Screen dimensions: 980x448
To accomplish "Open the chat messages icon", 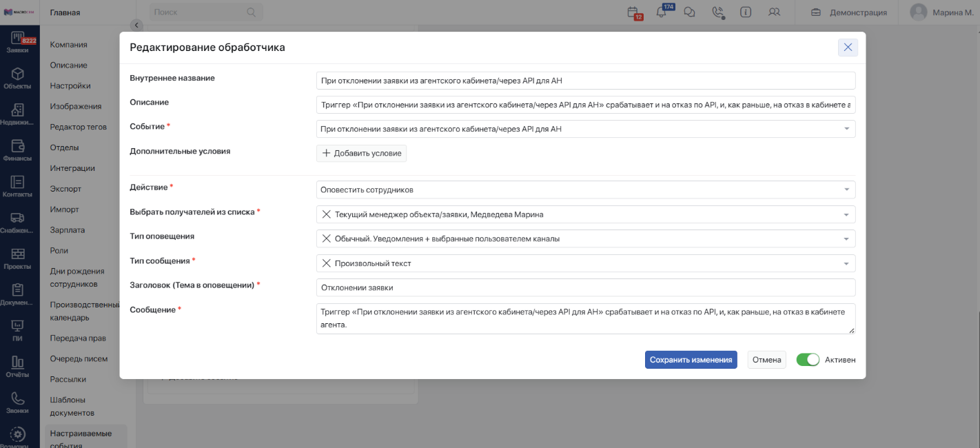I will pyautogui.click(x=689, y=12).
